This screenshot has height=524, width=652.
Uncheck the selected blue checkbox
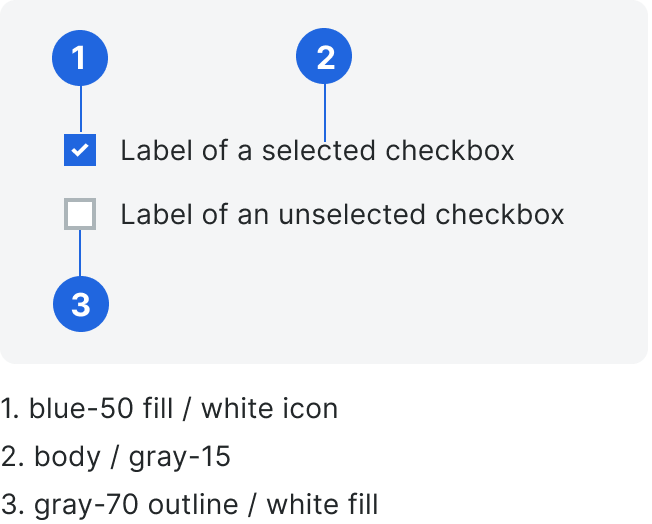click(80, 150)
